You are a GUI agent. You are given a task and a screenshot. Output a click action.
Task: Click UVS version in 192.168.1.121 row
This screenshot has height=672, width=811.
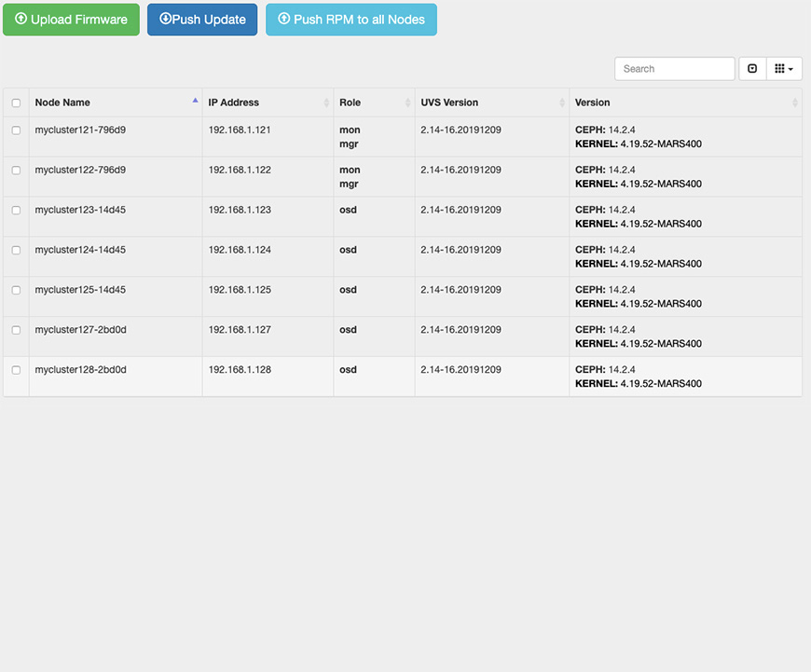point(460,130)
